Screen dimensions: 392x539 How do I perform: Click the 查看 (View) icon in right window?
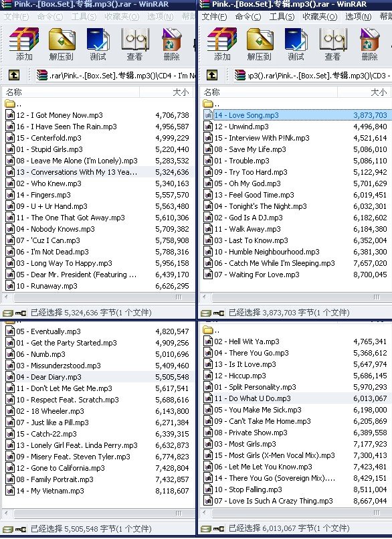click(332, 44)
